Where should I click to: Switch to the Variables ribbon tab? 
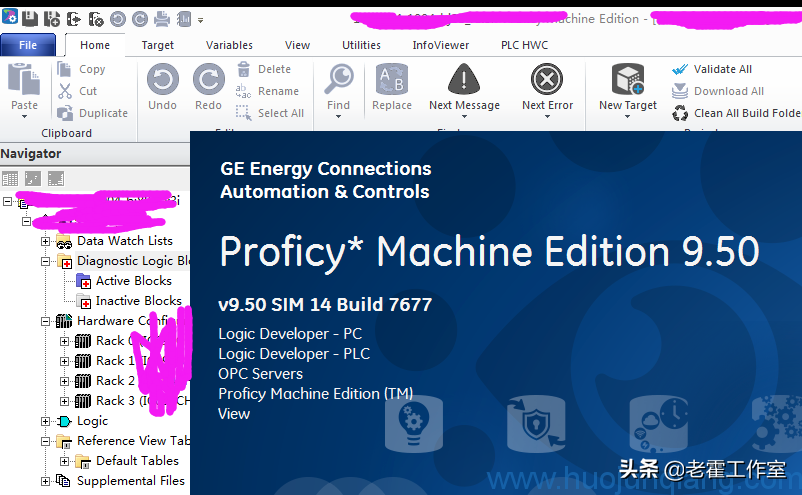(229, 45)
